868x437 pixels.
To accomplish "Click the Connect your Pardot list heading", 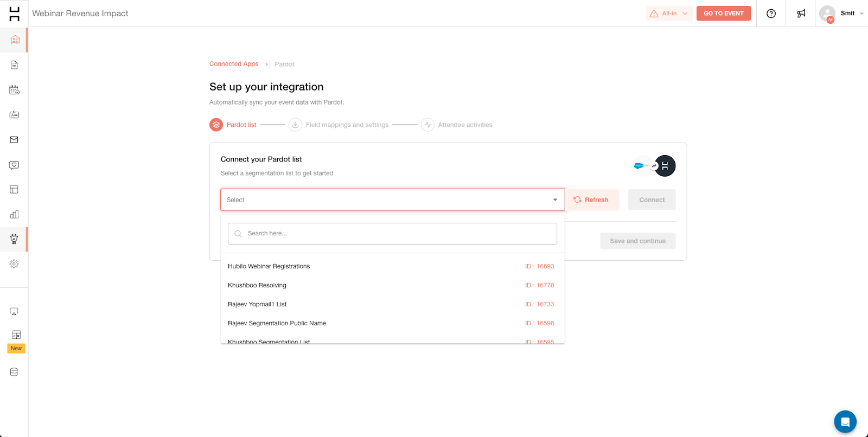I will pos(261,159).
